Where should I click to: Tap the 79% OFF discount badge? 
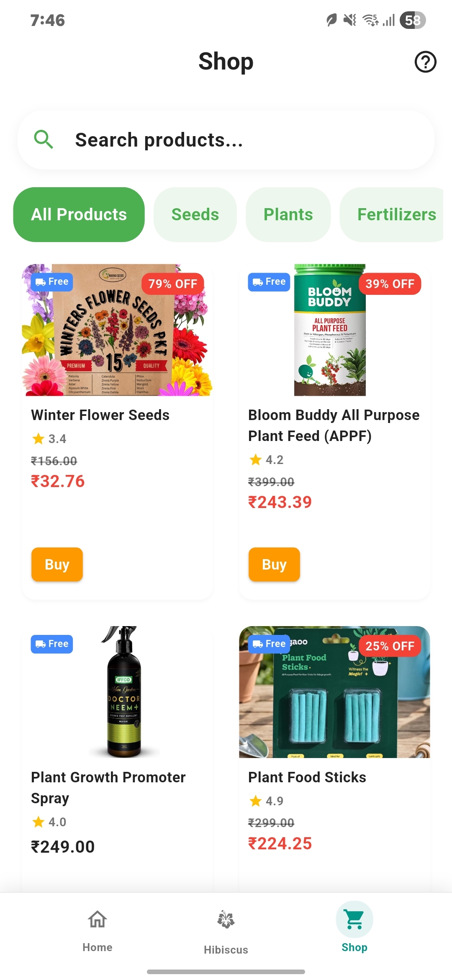click(173, 284)
